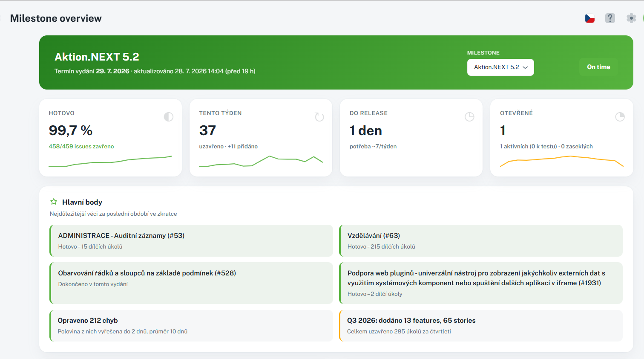Viewport: 644px width, 359px height.
Task: Click the 1 den release countdown
Action: (x=366, y=130)
